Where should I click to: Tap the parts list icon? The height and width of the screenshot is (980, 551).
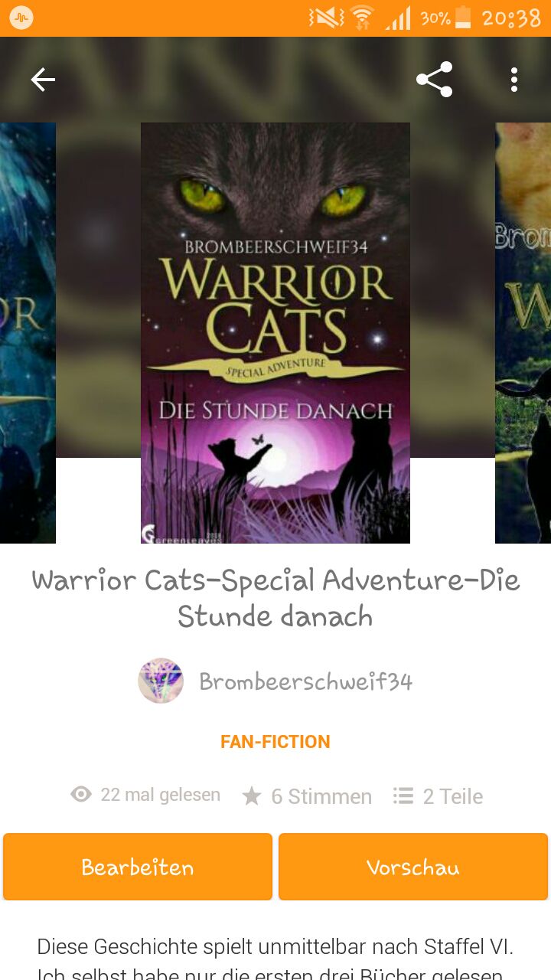[x=403, y=795]
